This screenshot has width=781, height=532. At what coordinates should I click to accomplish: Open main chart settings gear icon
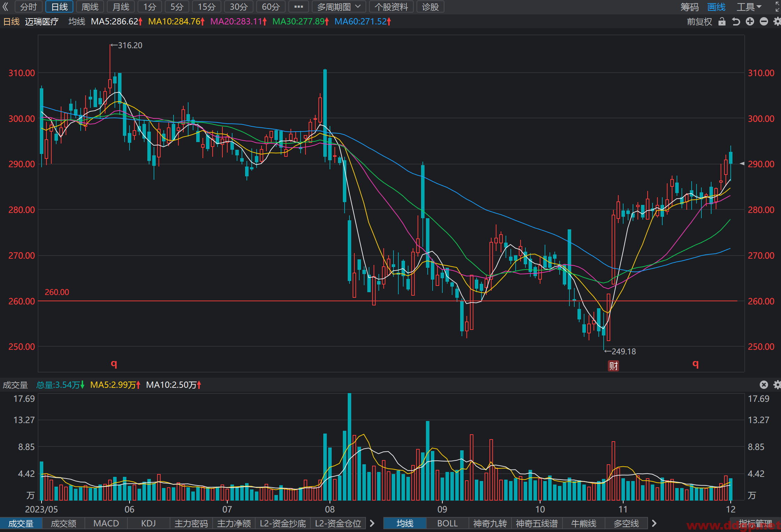pos(777,22)
